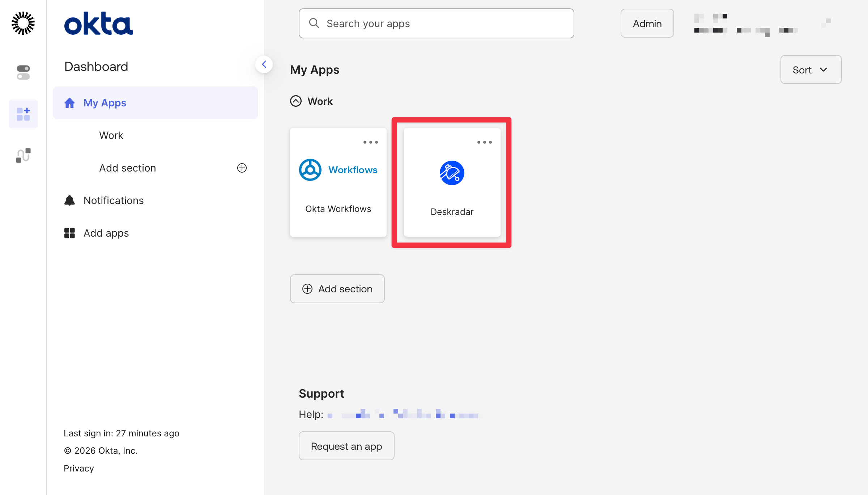
Task: Open the Workflows connector icon in rail
Action: pyautogui.click(x=23, y=155)
